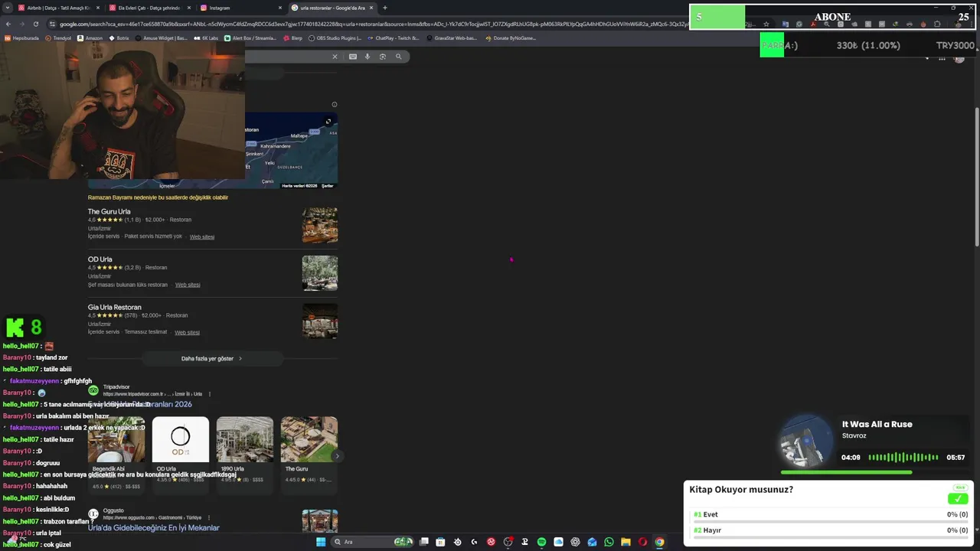The image size is (980, 551).
Task: Open Urla'da Gidebileceğiniz En İyi Mekanlar link
Action: 153,527
